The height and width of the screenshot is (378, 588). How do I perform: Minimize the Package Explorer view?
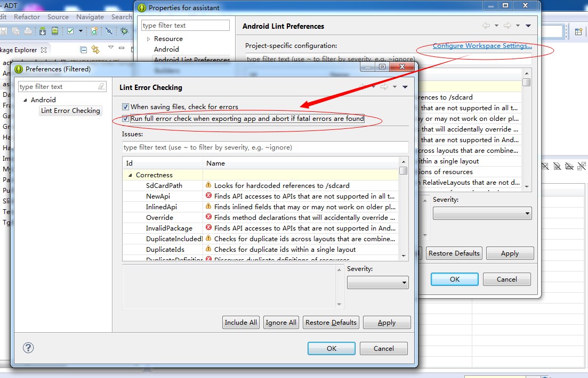pos(122,48)
